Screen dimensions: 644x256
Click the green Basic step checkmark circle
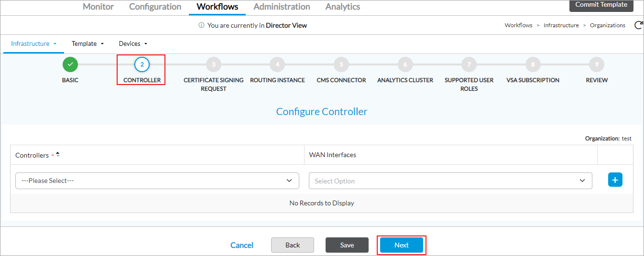click(70, 64)
